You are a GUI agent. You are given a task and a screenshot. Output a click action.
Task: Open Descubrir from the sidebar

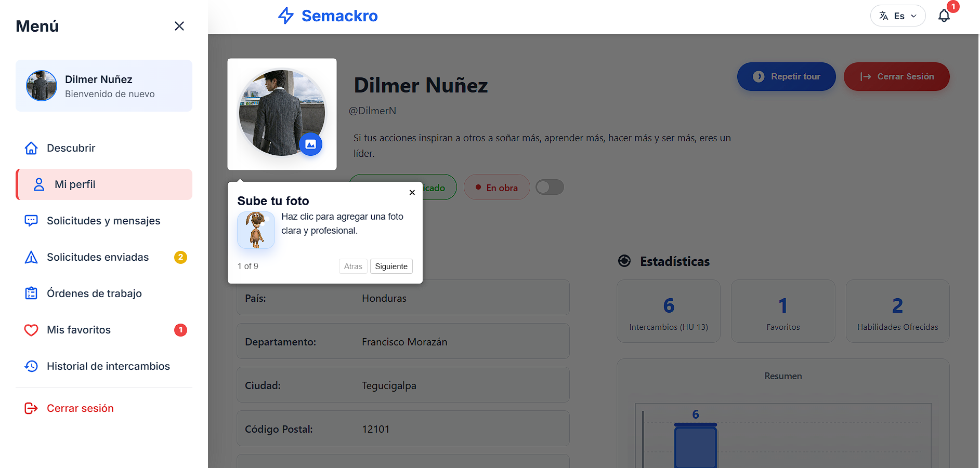pyautogui.click(x=71, y=148)
